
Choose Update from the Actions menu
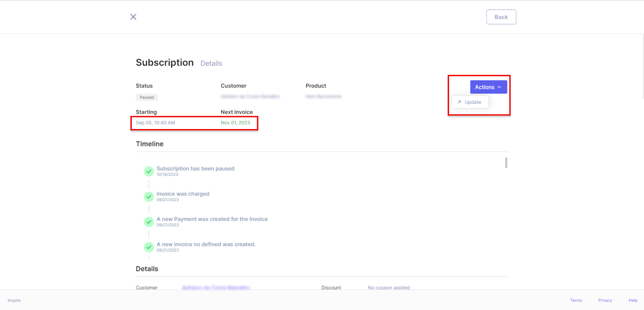point(470,102)
